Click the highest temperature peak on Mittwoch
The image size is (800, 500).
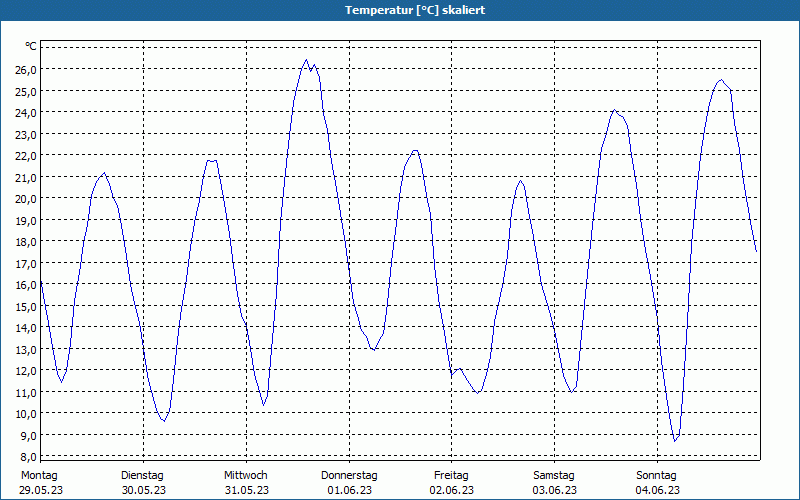point(307,60)
